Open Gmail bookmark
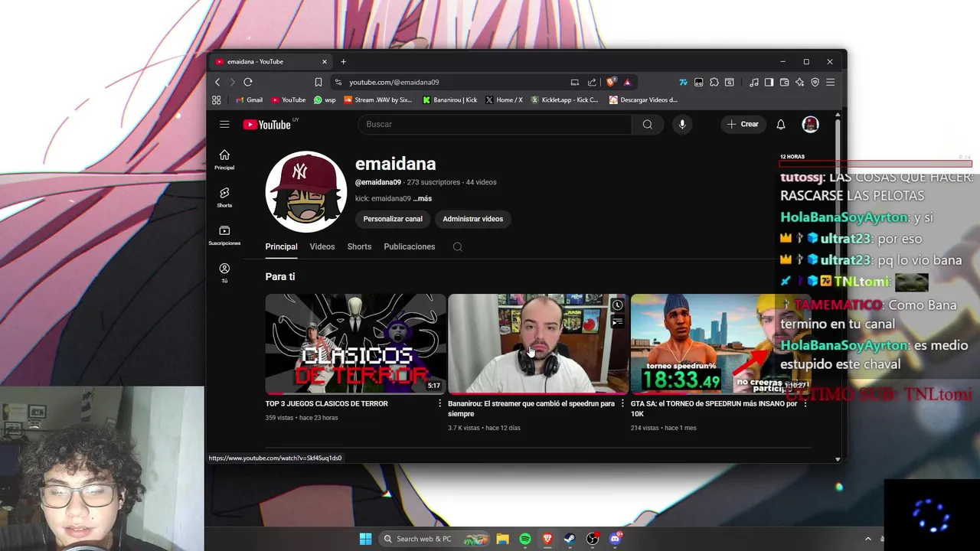This screenshot has height=551, width=980. click(x=249, y=99)
